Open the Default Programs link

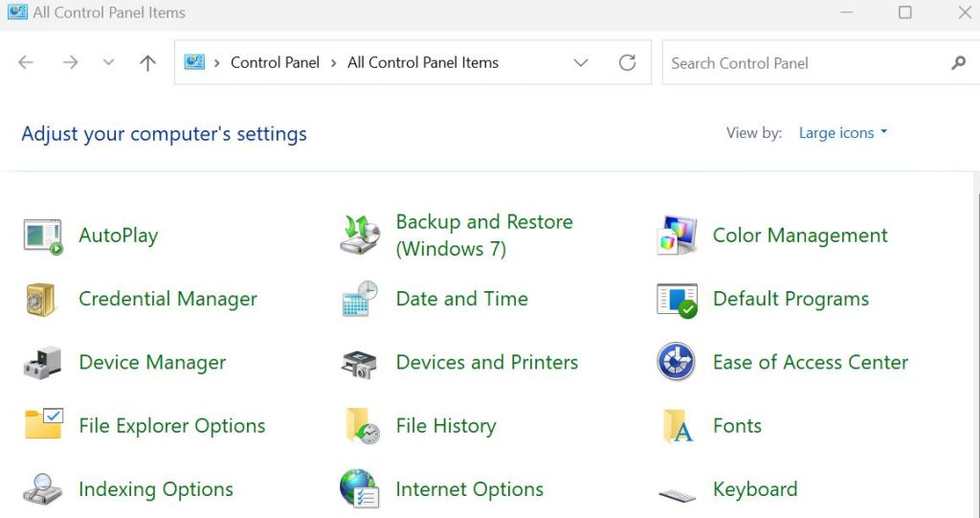click(x=791, y=300)
